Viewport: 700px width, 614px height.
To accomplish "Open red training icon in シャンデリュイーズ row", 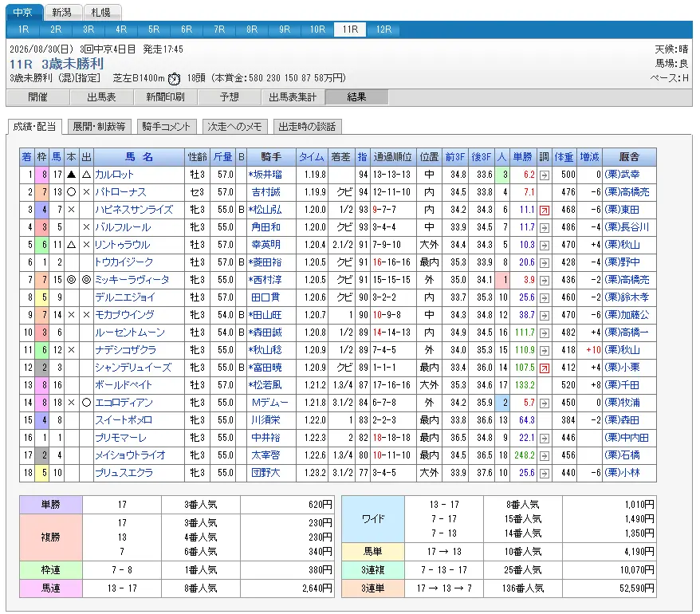I will (x=545, y=368).
